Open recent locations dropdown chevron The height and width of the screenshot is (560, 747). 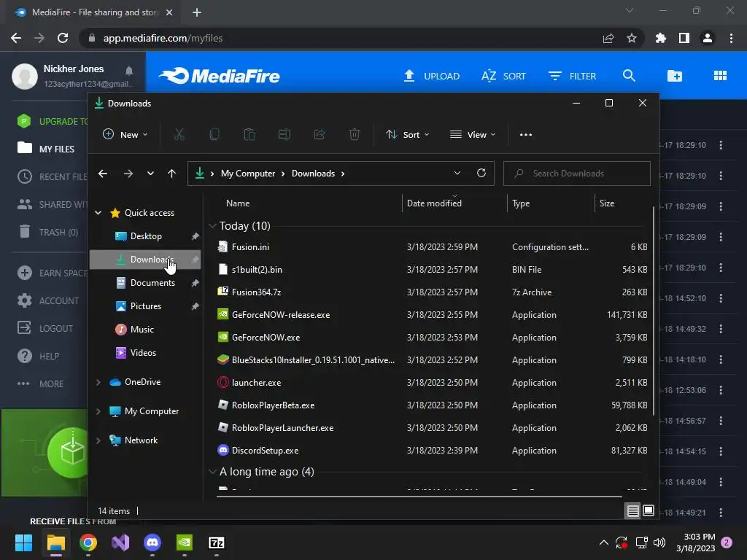pyautogui.click(x=150, y=174)
